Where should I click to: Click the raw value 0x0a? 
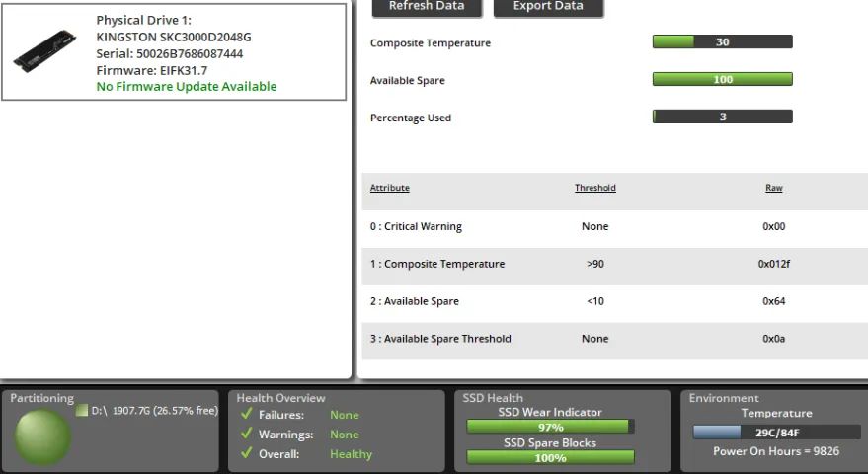coord(774,339)
